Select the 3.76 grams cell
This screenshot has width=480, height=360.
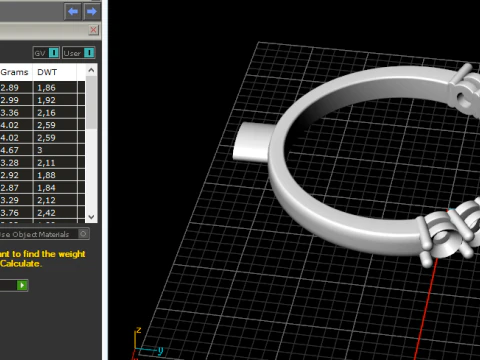coord(16,213)
